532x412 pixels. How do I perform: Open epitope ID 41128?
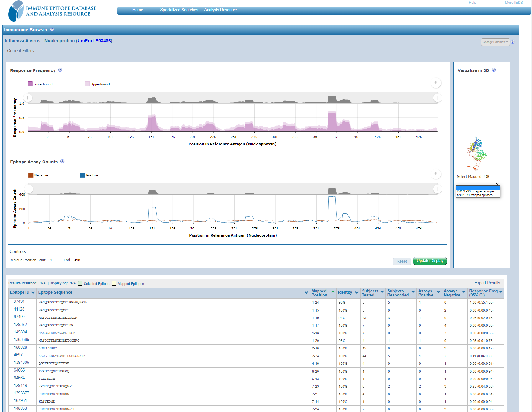(x=19, y=309)
